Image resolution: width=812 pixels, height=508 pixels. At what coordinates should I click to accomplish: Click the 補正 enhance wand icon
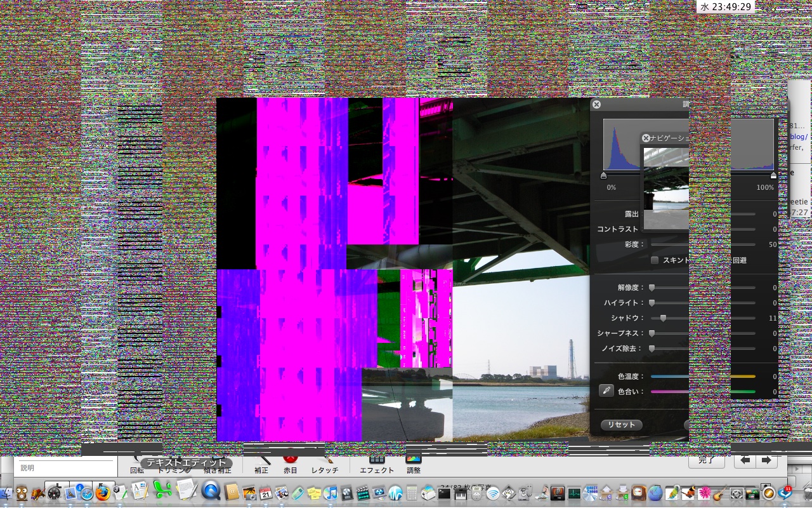[261, 460]
